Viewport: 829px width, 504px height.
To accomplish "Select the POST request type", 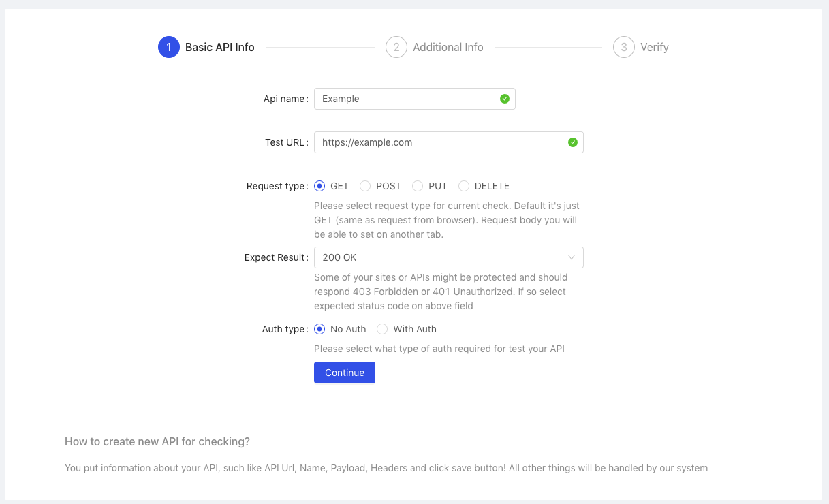I will click(365, 186).
